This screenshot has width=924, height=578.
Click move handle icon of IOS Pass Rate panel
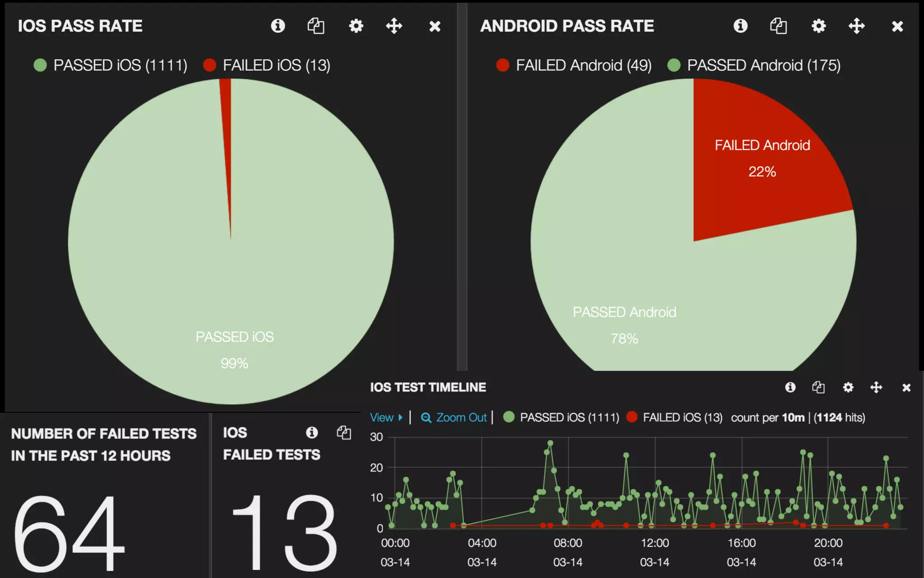(394, 26)
